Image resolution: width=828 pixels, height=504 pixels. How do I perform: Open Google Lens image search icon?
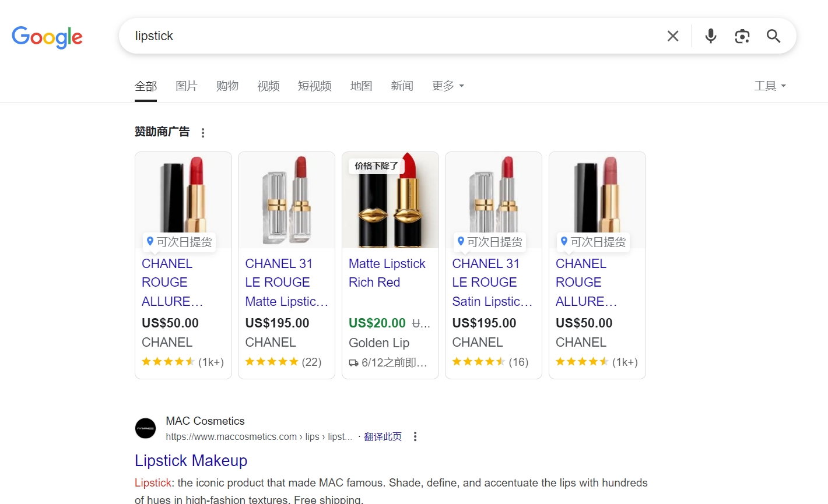tap(742, 36)
